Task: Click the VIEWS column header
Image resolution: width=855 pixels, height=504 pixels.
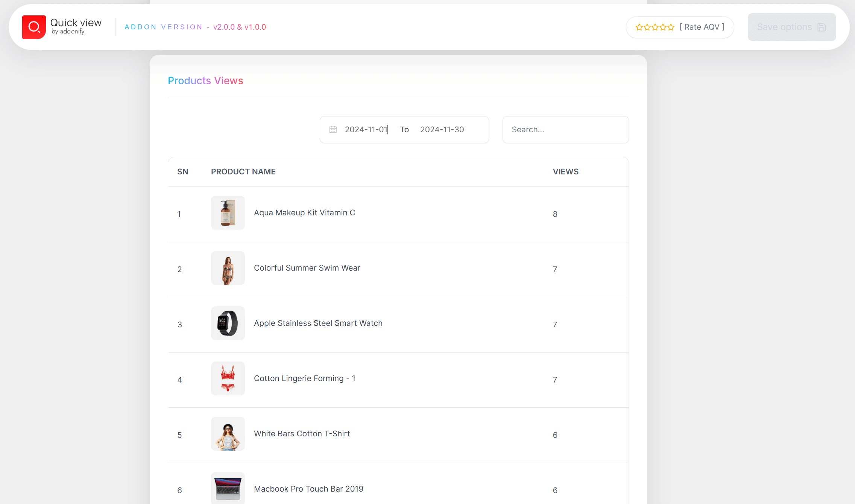Action: (x=565, y=172)
